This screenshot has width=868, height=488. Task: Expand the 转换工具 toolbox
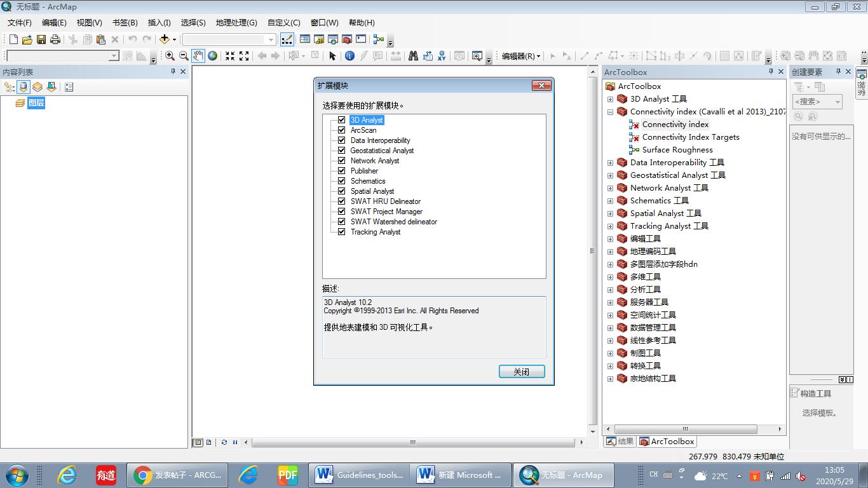tap(611, 366)
